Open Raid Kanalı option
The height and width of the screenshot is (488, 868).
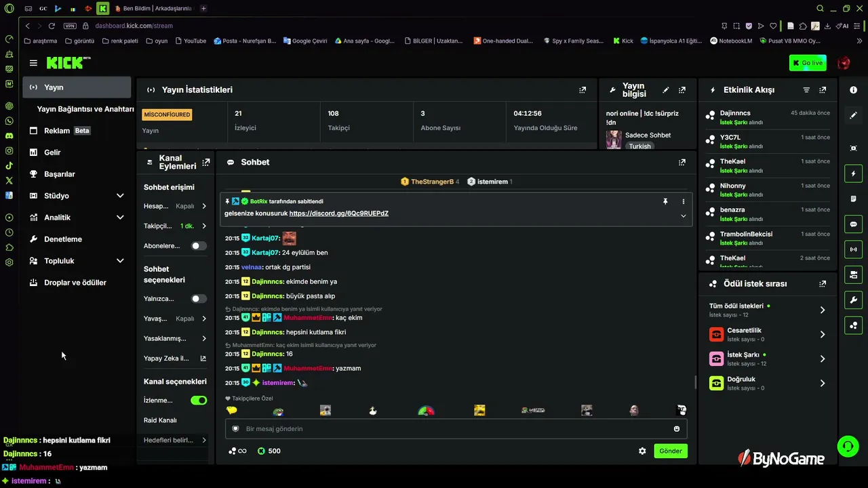pyautogui.click(x=160, y=420)
